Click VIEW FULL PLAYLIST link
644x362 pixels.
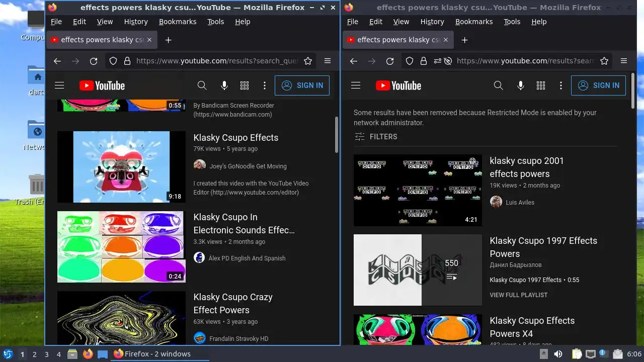tap(519, 295)
